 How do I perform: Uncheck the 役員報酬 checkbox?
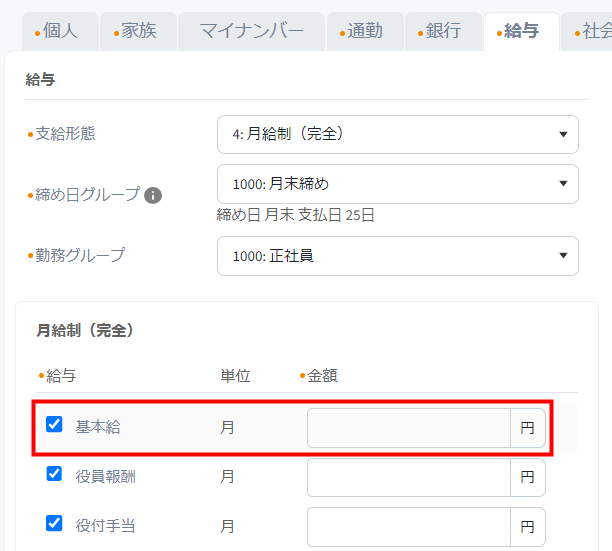click(x=55, y=474)
